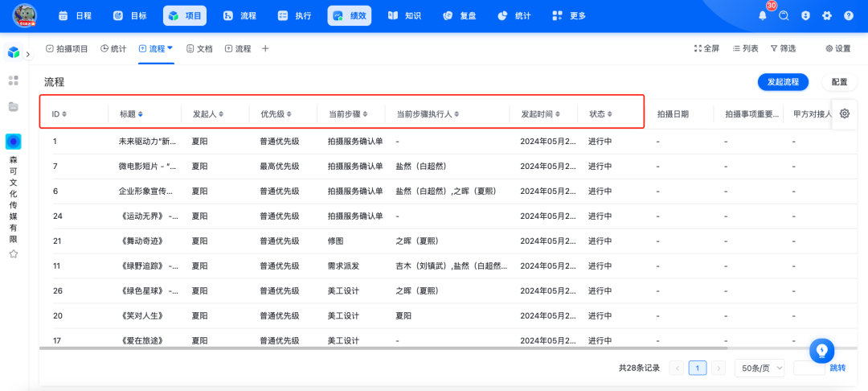Open the 项目 menu
The height and width of the screenshot is (391, 868).
pos(185,15)
